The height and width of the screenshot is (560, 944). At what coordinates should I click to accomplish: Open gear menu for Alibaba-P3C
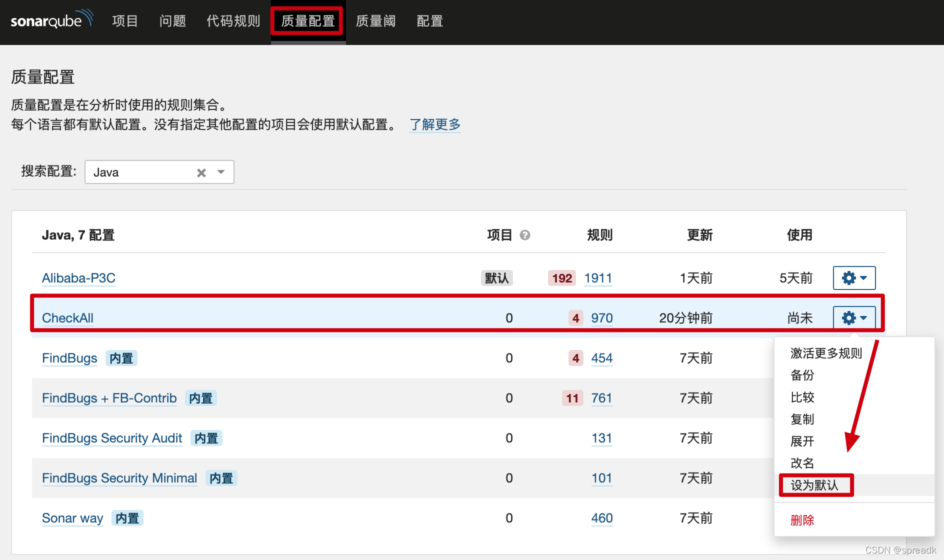pos(854,278)
